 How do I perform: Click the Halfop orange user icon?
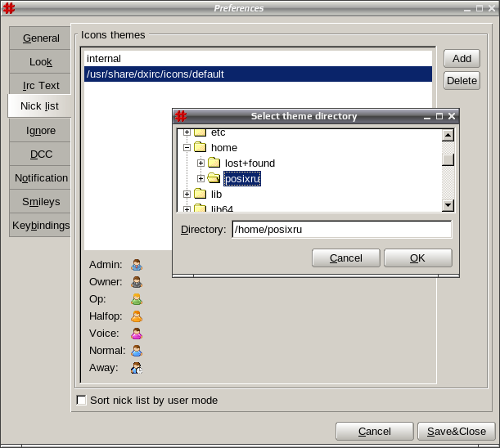pos(137,316)
